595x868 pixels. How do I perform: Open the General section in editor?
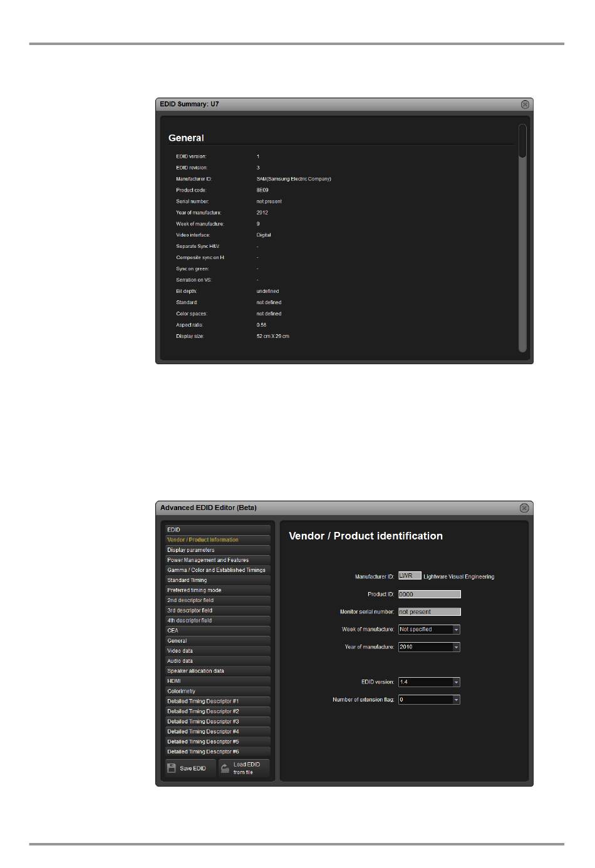218,641
